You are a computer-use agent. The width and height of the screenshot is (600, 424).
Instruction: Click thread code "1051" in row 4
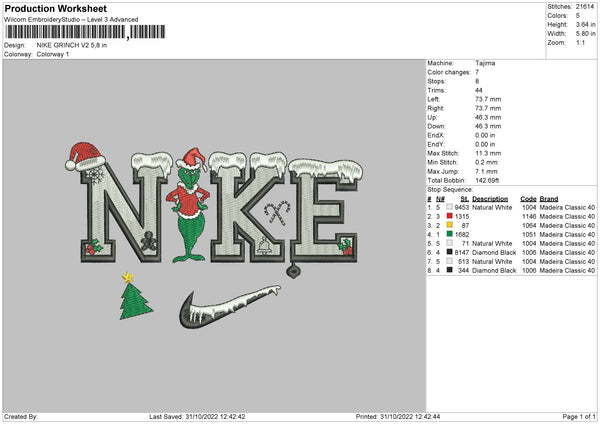(x=529, y=235)
